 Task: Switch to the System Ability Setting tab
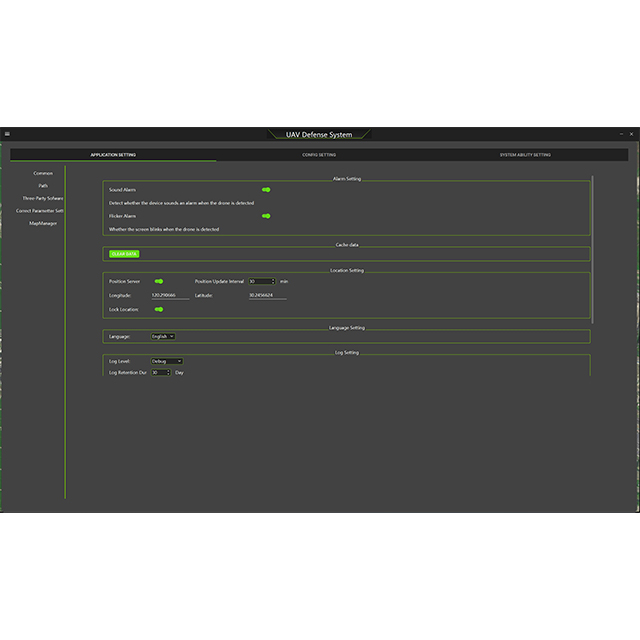525,155
